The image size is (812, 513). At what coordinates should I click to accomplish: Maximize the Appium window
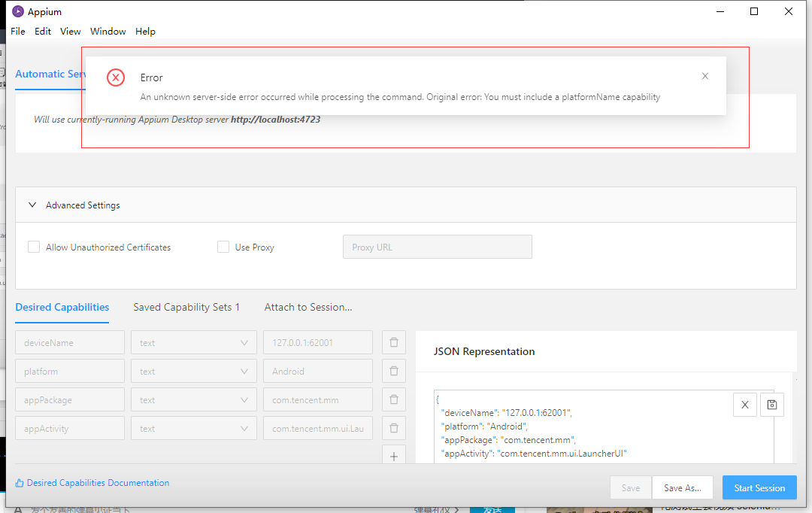pyautogui.click(x=754, y=11)
